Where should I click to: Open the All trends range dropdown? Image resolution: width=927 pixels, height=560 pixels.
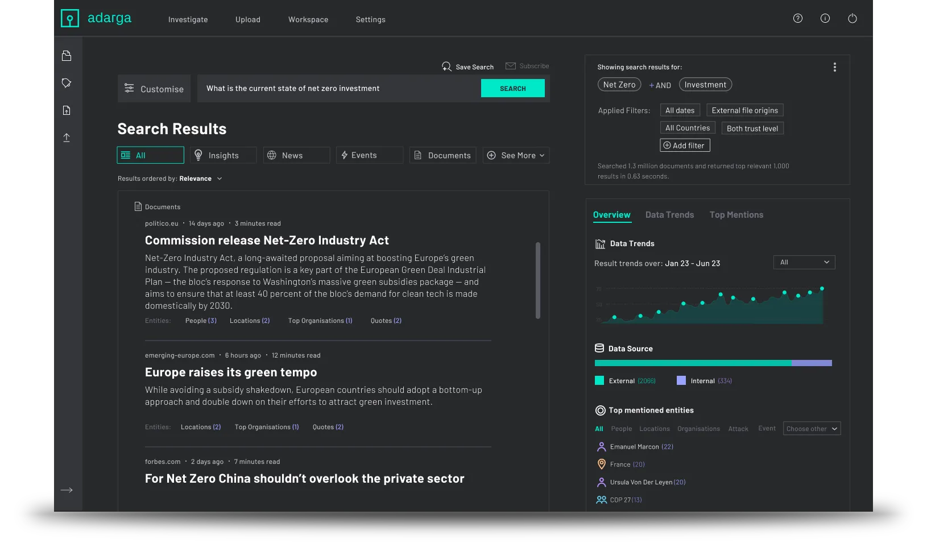click(804, 262)
